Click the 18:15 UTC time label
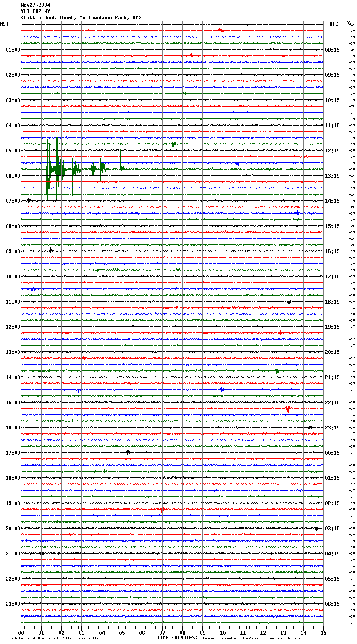Viewport: 357px width, 644px height. tap(332, 302)
